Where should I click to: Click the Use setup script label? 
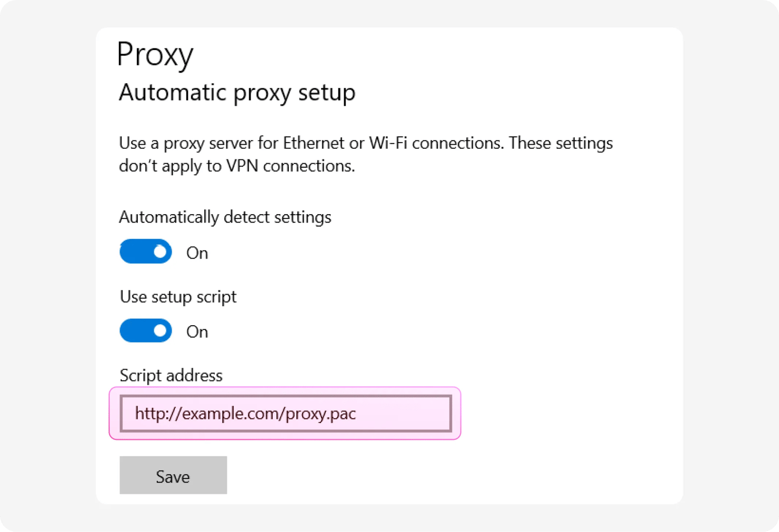coord(178,297)
